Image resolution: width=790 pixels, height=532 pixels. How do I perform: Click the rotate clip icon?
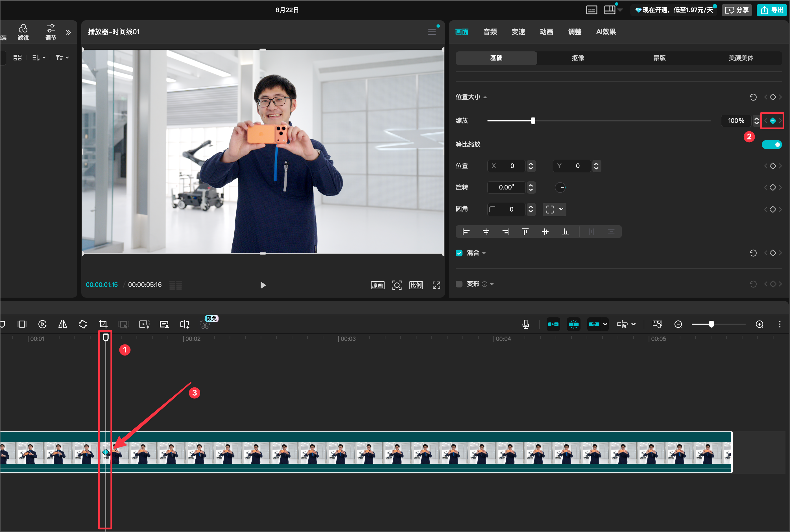pyautogui.click(x=83, y=324)
